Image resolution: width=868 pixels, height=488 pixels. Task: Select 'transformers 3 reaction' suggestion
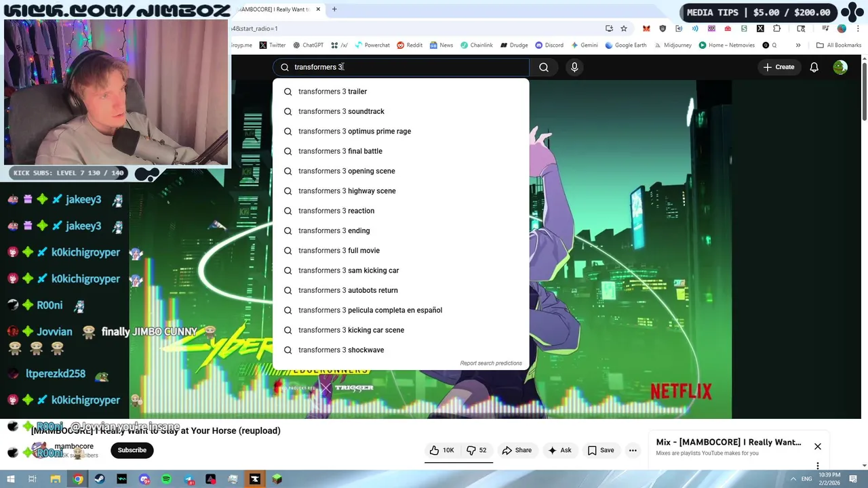[x=401, y=211]
